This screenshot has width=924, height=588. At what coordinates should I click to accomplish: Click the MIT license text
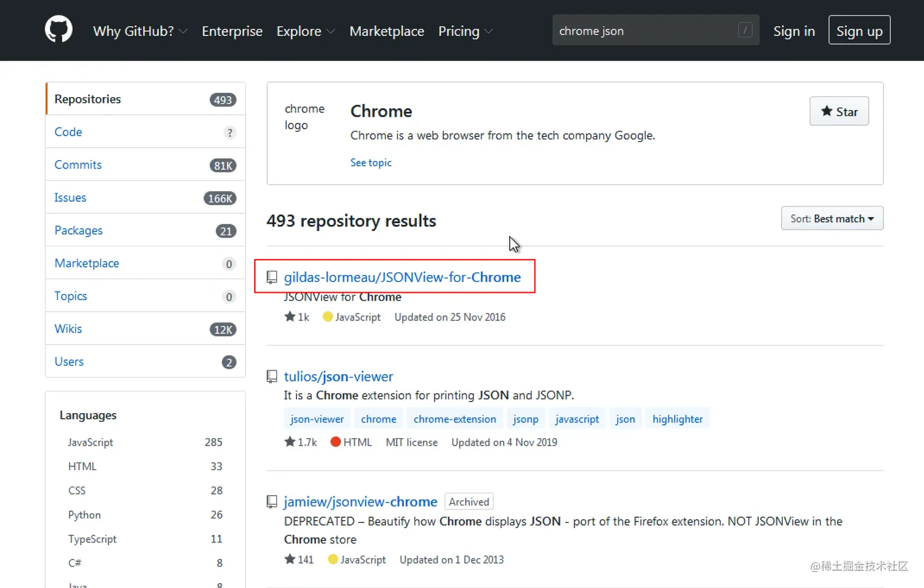411,442
